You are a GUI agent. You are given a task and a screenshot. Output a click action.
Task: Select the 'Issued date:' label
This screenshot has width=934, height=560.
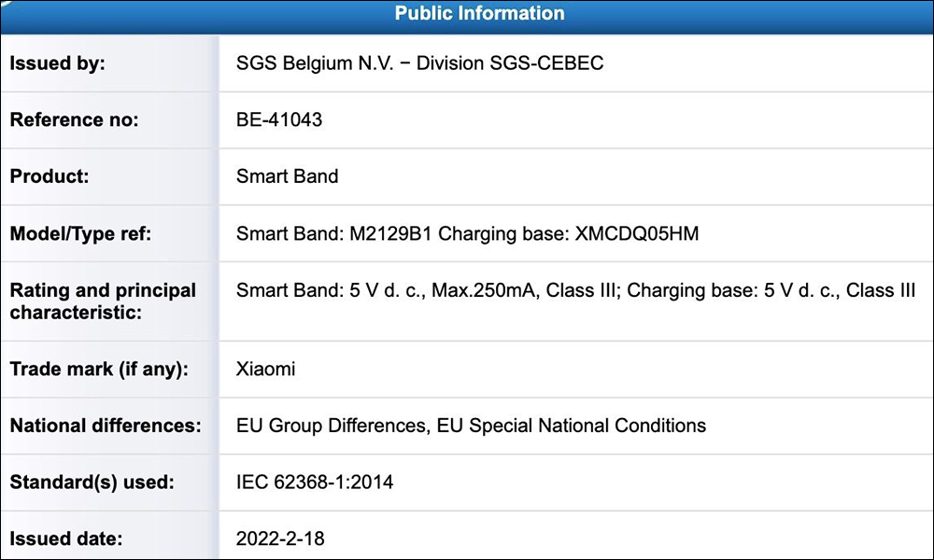(66, 539)
